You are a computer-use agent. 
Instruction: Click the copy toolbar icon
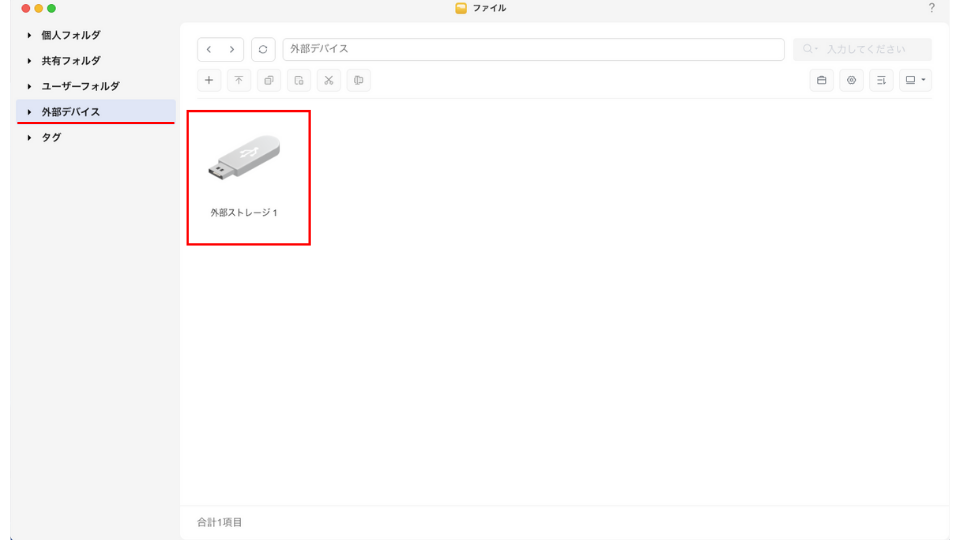pyautogui.click(x=269, y=80)
